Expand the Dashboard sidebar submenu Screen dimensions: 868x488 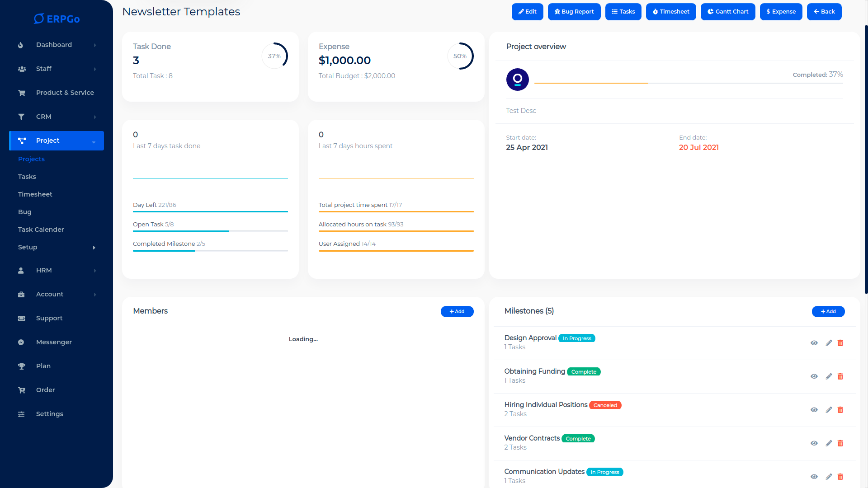(94, 45)
